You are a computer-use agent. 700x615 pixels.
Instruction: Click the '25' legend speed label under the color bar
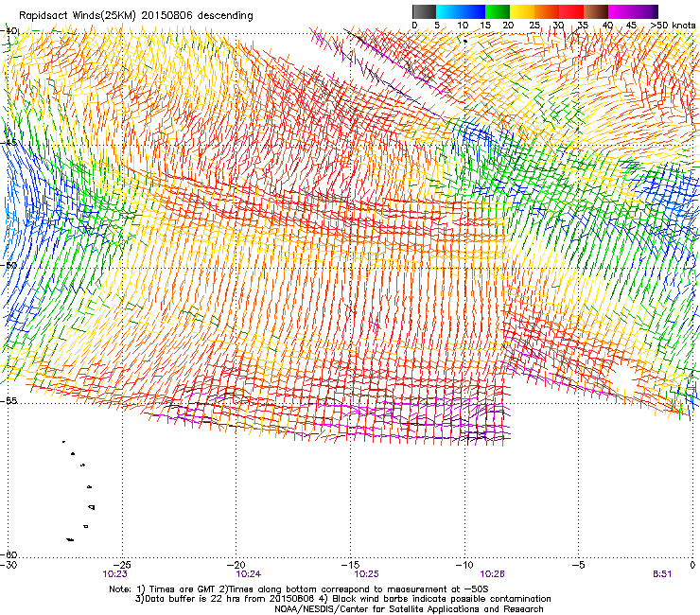(x=534, y=26)
